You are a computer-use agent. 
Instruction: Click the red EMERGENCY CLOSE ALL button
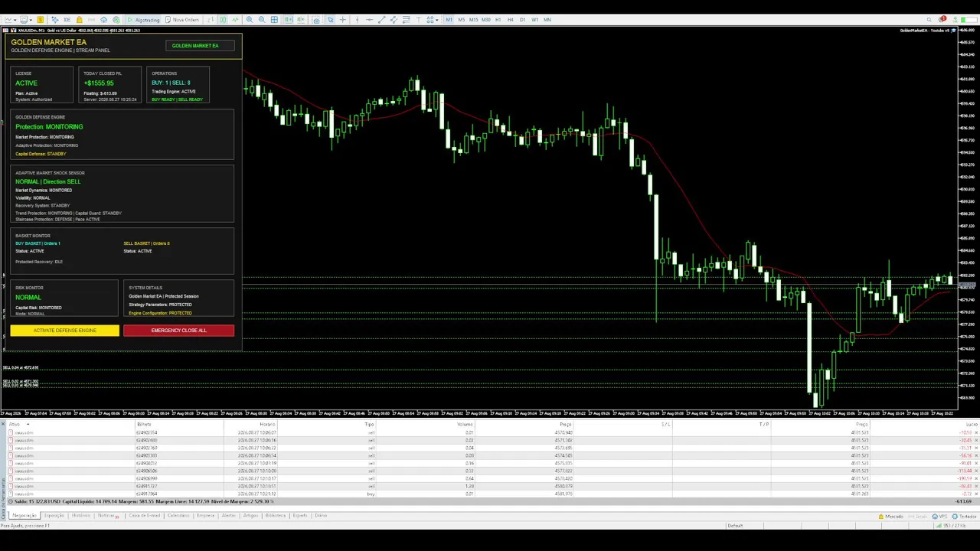point(178,331)
